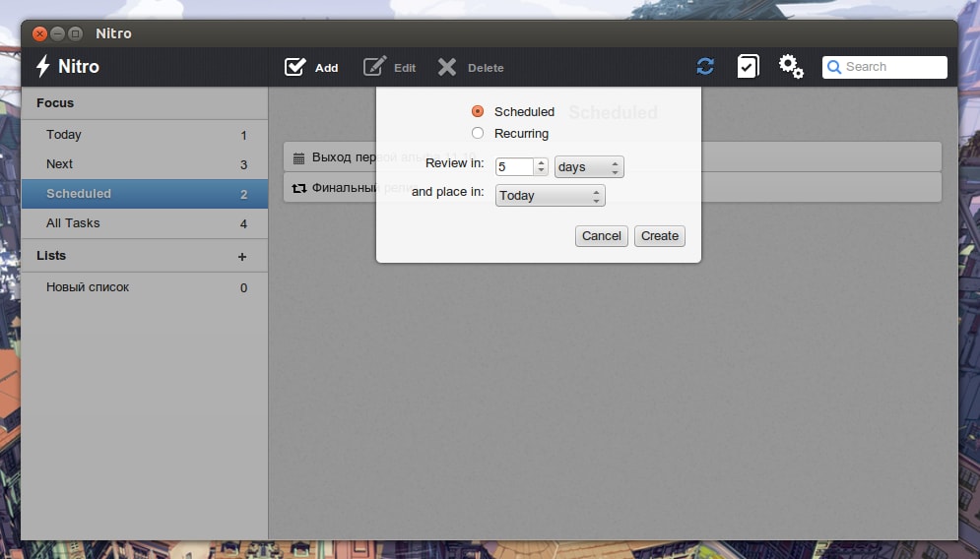Click the 'Review in:' label
Viewport: 980px width, 559px height.
click(454, 163)
